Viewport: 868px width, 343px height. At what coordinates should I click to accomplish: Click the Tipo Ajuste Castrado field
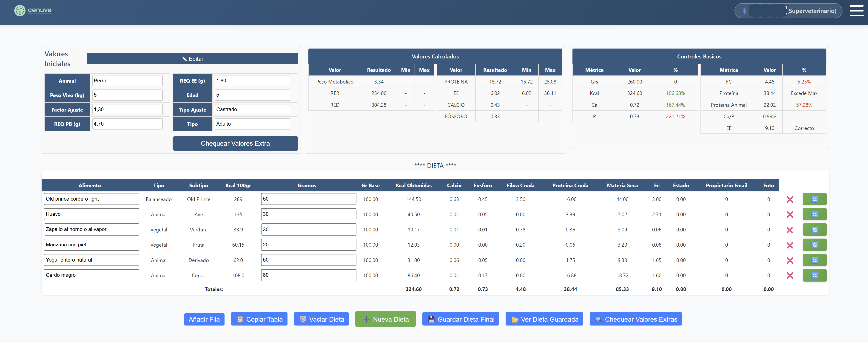coord(252,110)
